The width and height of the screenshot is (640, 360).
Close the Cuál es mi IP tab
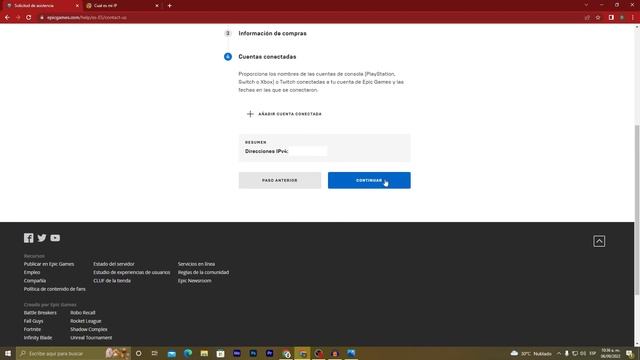pyautogui.click(x=157, y=6)
